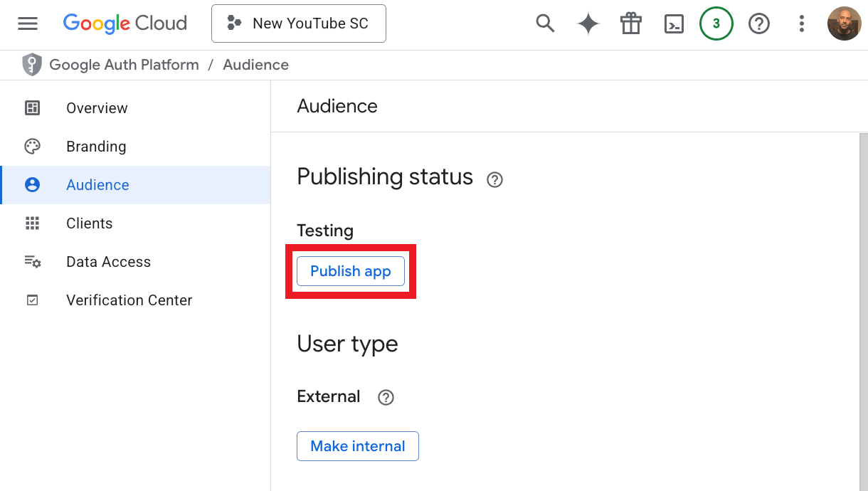Image resolution: width=868 pixels, height=491 pixels.
Task: Open notifications badge showing 3
Action: [716, 23]
